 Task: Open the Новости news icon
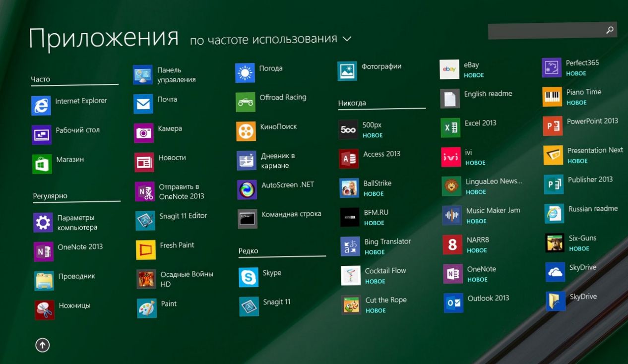pos(144,163)
